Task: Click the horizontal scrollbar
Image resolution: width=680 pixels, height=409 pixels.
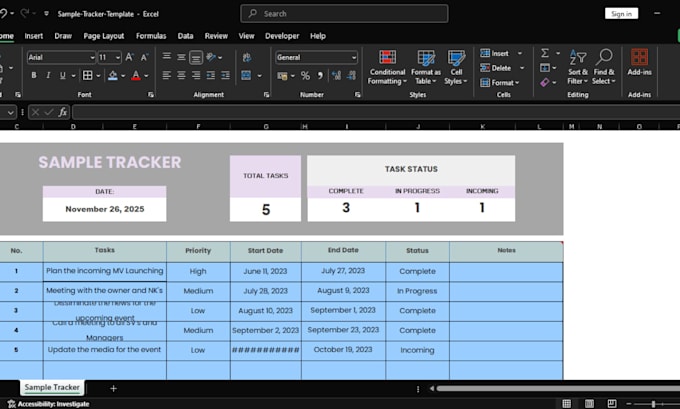Action: coord(558,389)
